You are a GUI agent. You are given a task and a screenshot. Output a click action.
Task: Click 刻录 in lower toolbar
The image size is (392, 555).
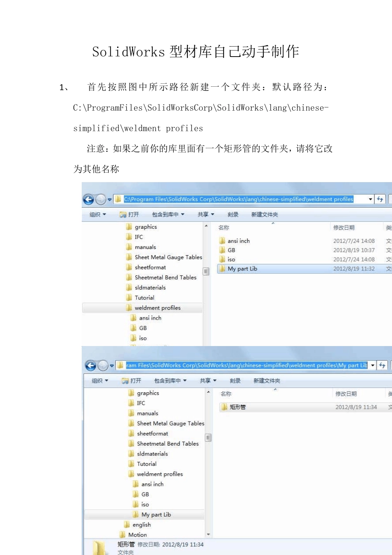pyautogui.click(x=235, y=381)
